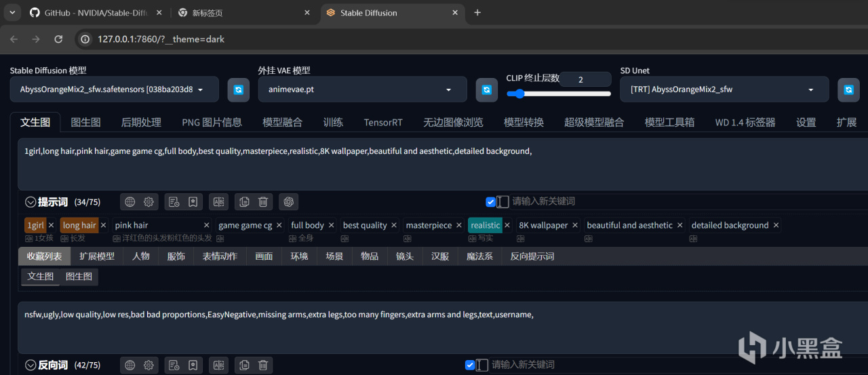Switch to 图生图 sub-tab under 收藏列表
Image resolution: width=868 pixels, height=375 pixels.
click(x=79, y=276)
